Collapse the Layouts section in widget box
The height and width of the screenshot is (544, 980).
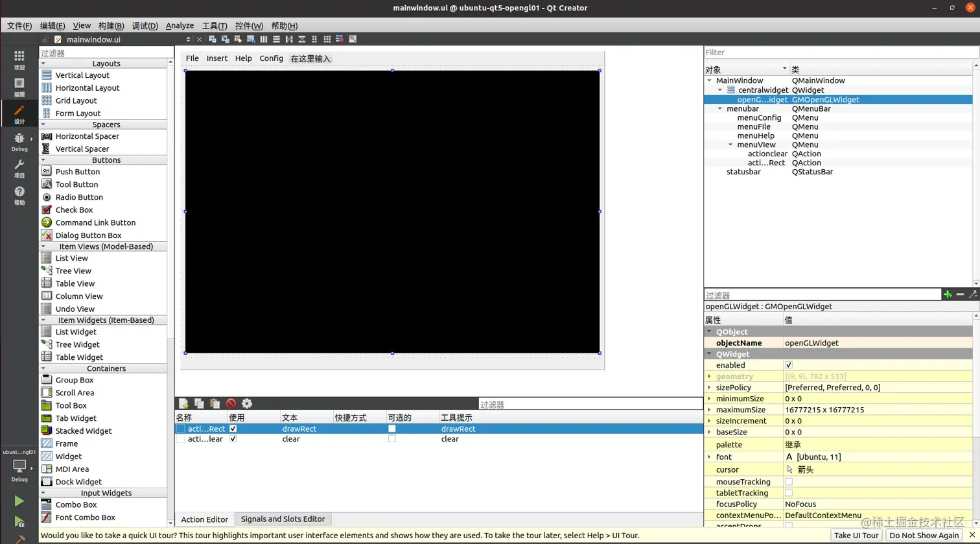(x=44, y=64)
